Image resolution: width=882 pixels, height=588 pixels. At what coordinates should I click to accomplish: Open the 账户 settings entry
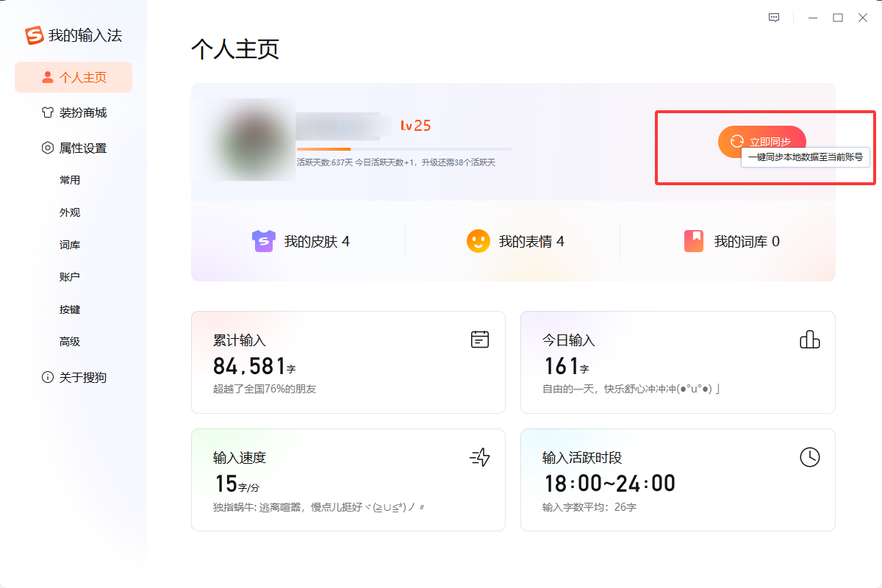point(70,276)
